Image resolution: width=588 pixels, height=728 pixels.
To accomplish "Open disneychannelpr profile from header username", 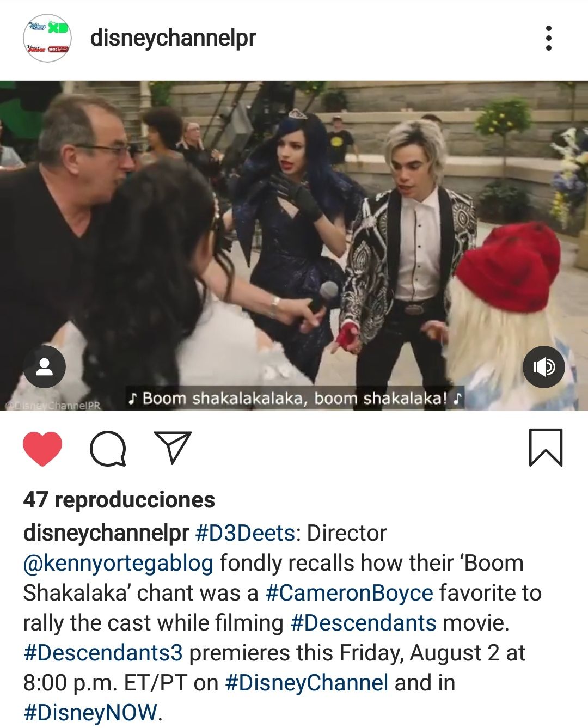I will coord(173,38).
